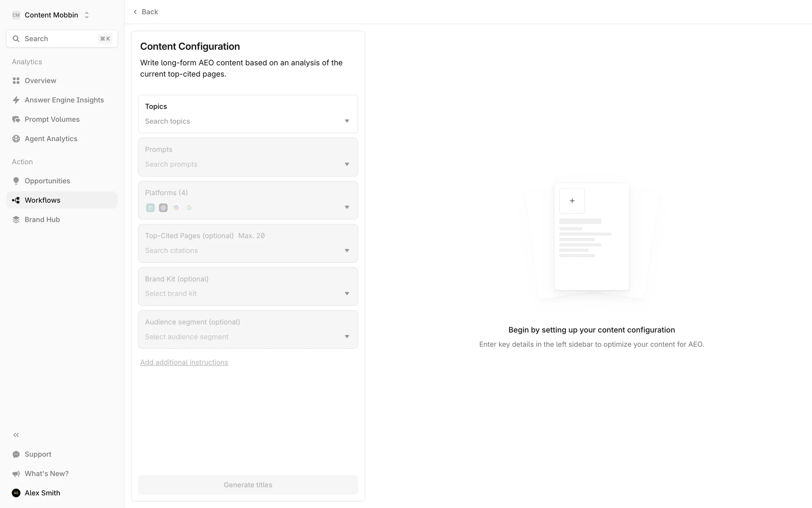Expand the Platforms (4) dropdown
This screenshot has height=508, width=812.
click(347, 207)
